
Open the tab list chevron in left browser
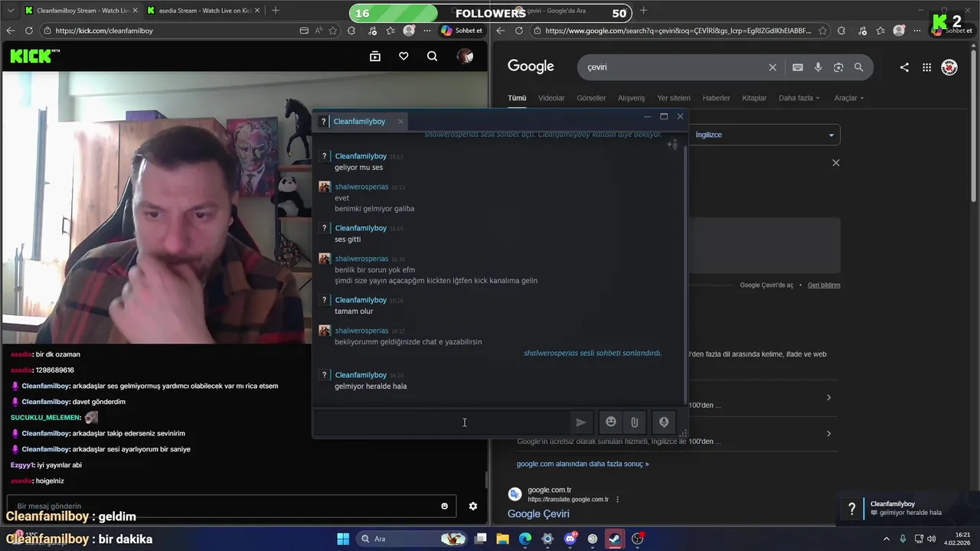point(11,11)
